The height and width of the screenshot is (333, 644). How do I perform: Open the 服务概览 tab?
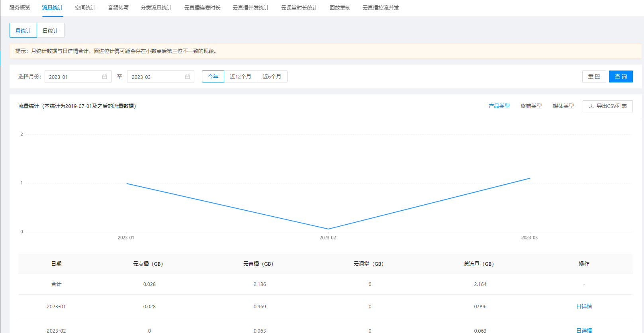point(20,8)
